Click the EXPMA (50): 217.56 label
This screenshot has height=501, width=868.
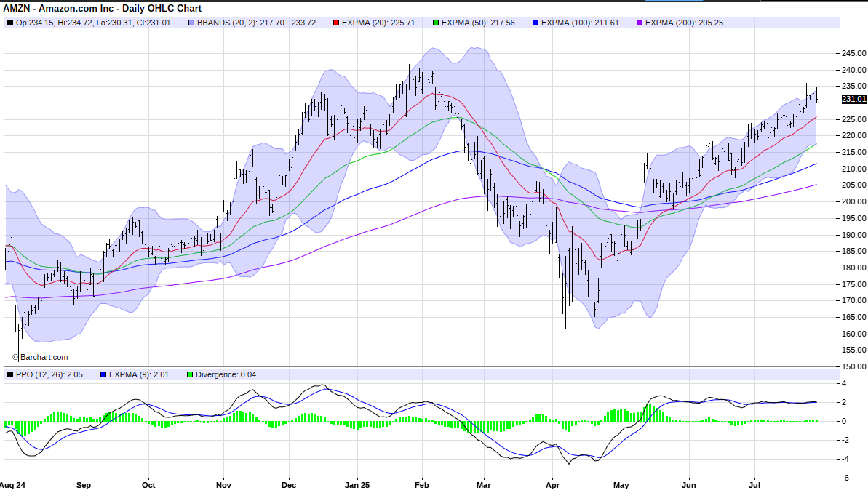pyautogui.click(x=478, y=23)
